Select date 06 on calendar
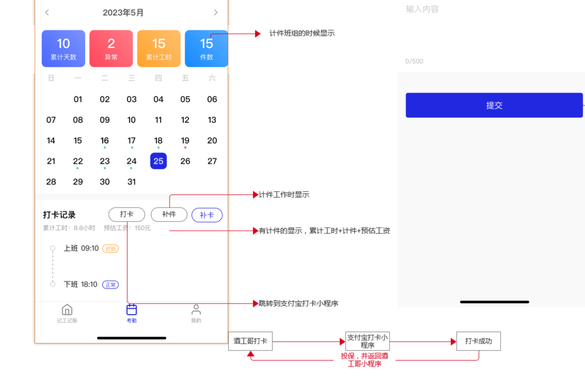 213,99
